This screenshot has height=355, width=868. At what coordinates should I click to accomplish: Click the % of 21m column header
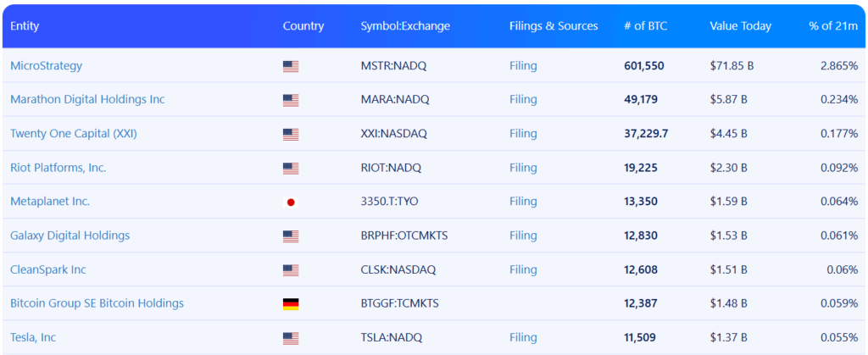coord(833,26)
